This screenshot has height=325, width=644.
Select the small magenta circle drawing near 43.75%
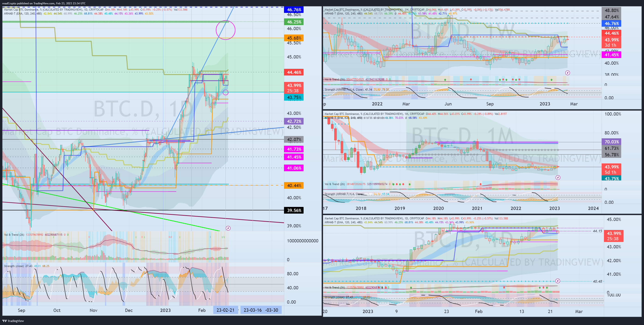tap(225, 93)
